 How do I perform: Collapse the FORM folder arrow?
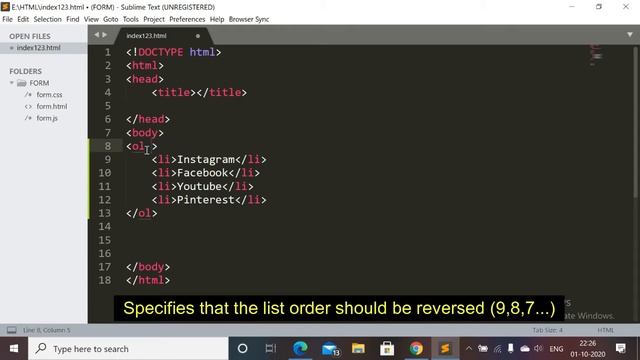(12, 83)
